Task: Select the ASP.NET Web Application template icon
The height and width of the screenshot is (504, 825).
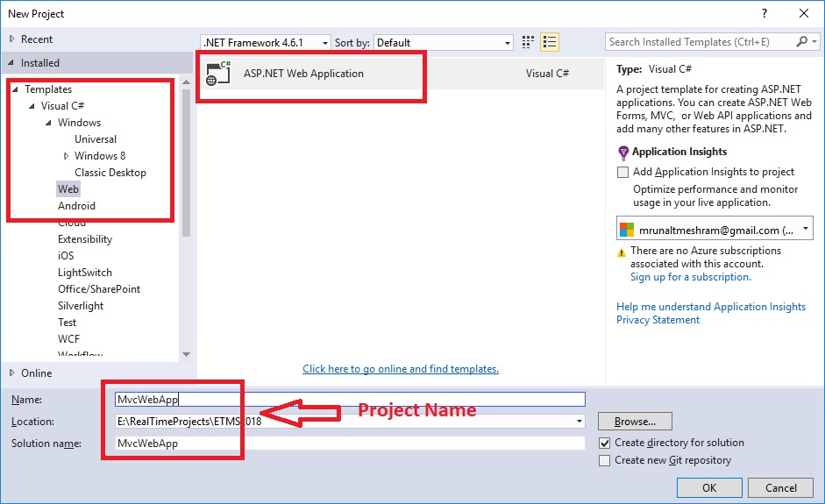Action: [218, 74]
